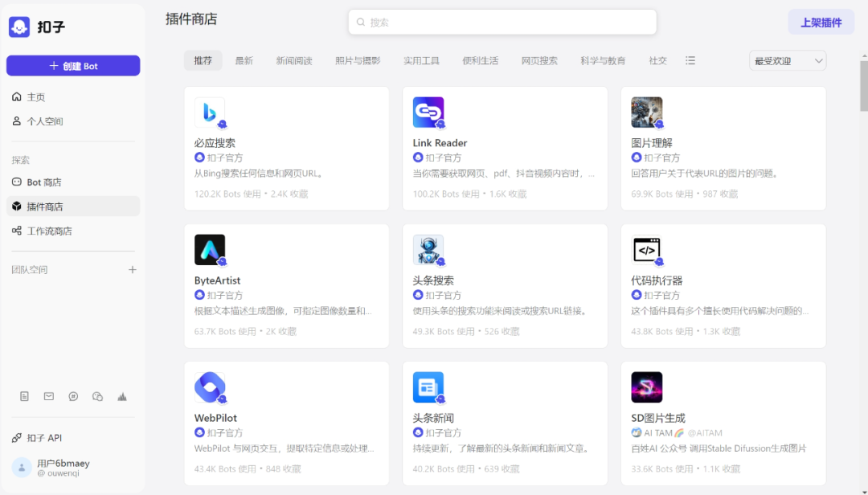Screen dimensions: 868x495
Task: Click the 扣子 API plug icon
Action: pos(17,437)
